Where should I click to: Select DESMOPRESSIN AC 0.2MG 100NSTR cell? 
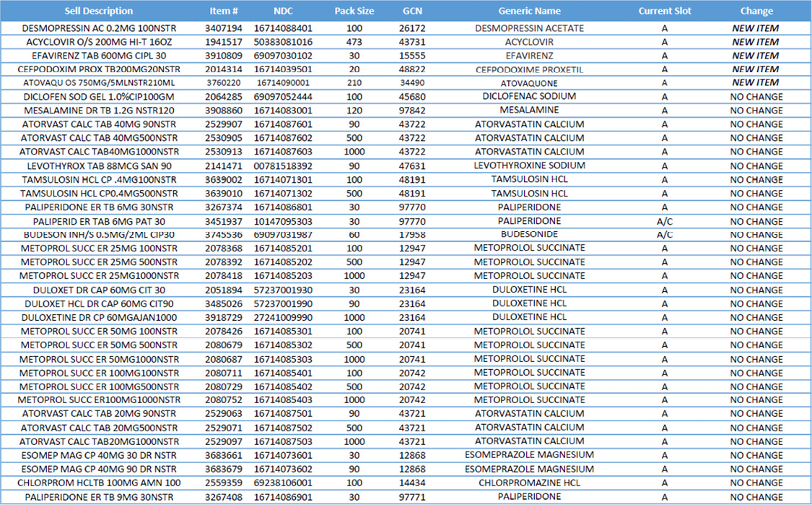pos(98,28)
